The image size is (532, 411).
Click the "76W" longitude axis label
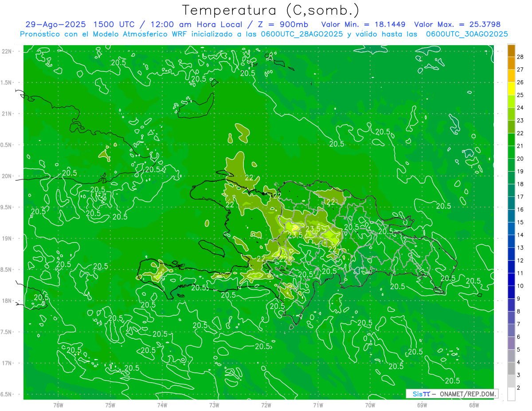tap(58, 405)
